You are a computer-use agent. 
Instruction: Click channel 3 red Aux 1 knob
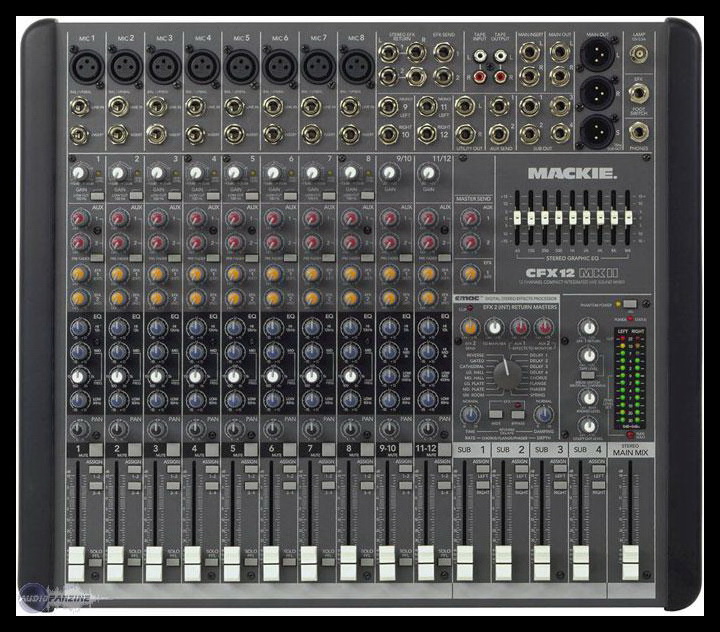158,218
